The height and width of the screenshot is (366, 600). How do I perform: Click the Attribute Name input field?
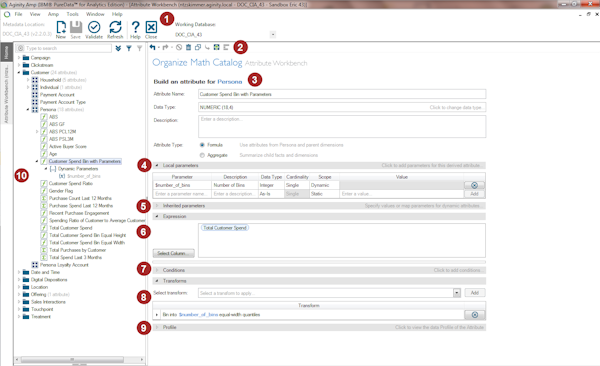(342, 94)
